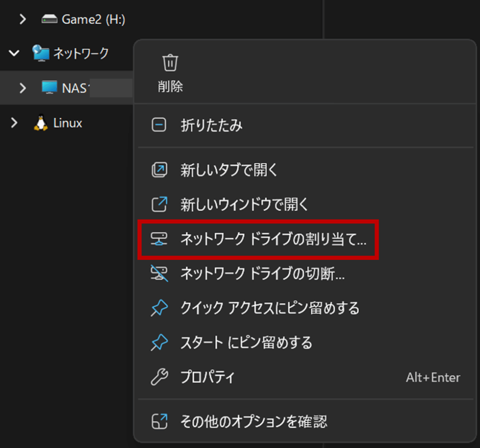Open プロパティ from the context menu

(x=208, y=377)
